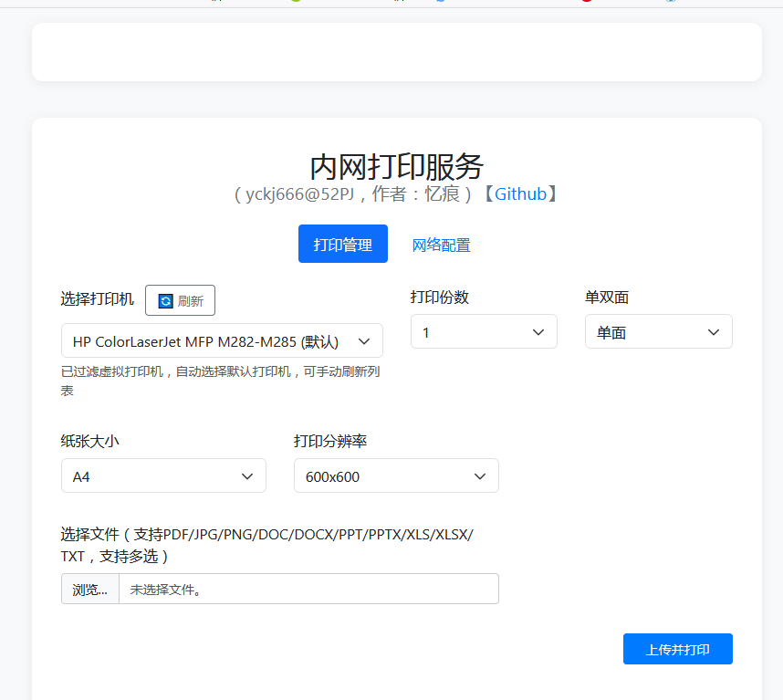Click the chevron arrow in the 打印分辨率 box
Image resolution: width=783 pixels, height=700 pixels.
(480, 476)
